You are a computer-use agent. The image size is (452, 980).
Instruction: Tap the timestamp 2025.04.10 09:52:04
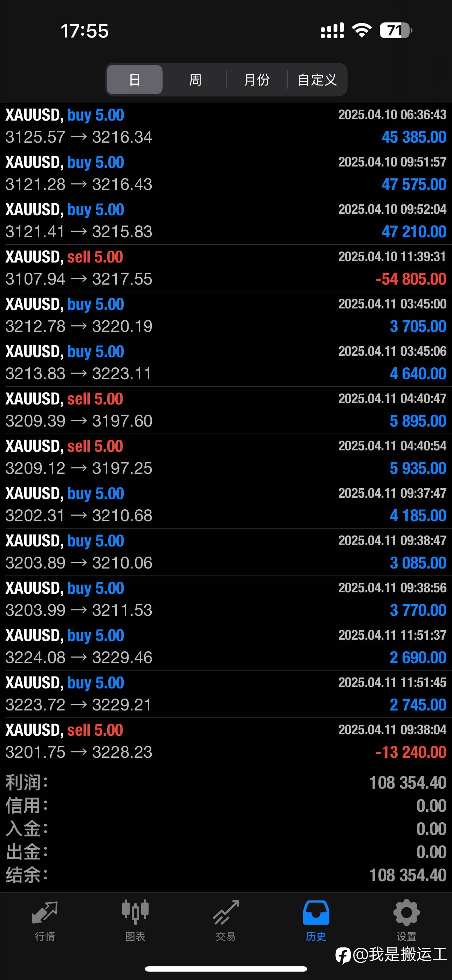[392, 210]
